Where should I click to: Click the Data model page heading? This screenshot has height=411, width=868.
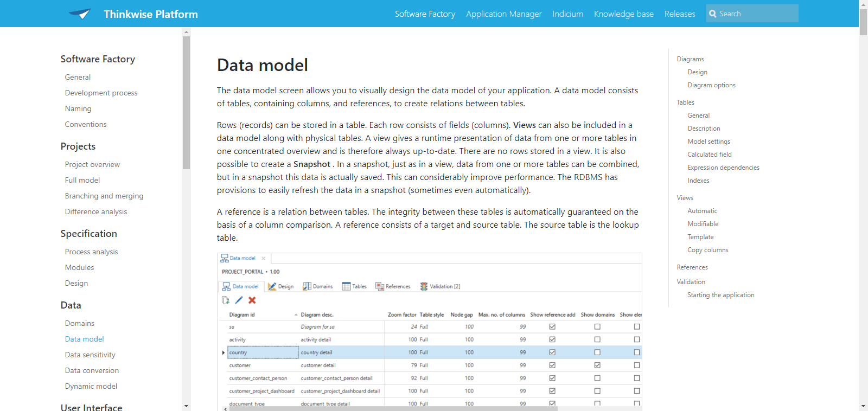263,65
